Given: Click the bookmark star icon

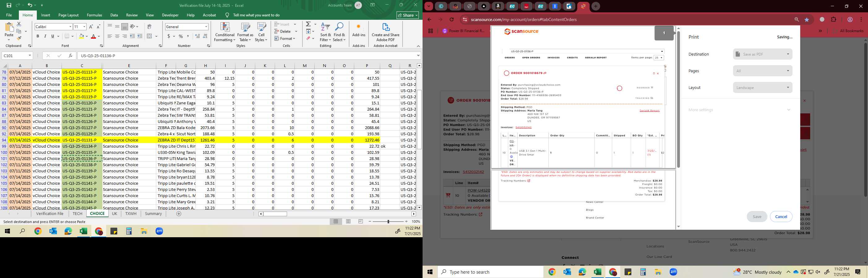Looking at the screenshot, I should click(807, 19).
